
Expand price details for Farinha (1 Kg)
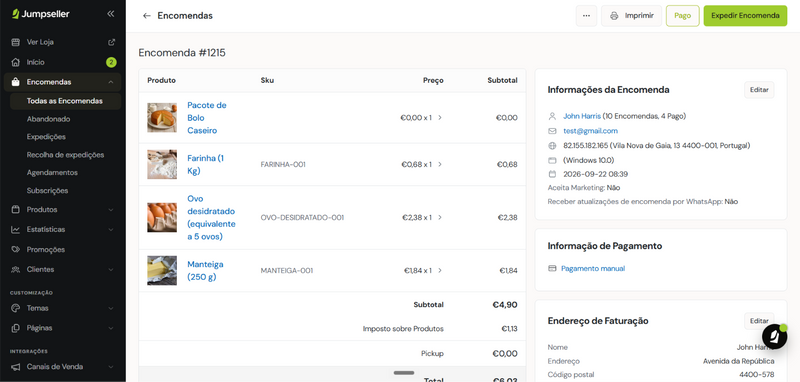click(x=440, y=164)
